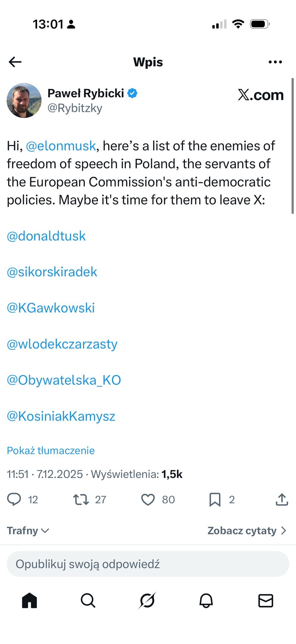This screenshot has width=296, height=644.
Task: Open direct messages envelope icon
Action: click(x=266, y=601)
